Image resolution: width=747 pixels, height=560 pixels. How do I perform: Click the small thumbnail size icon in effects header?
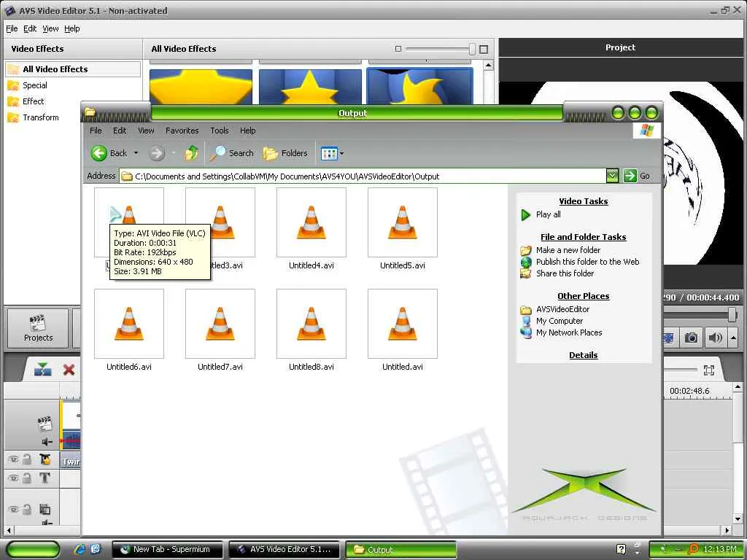pos(398,49)
